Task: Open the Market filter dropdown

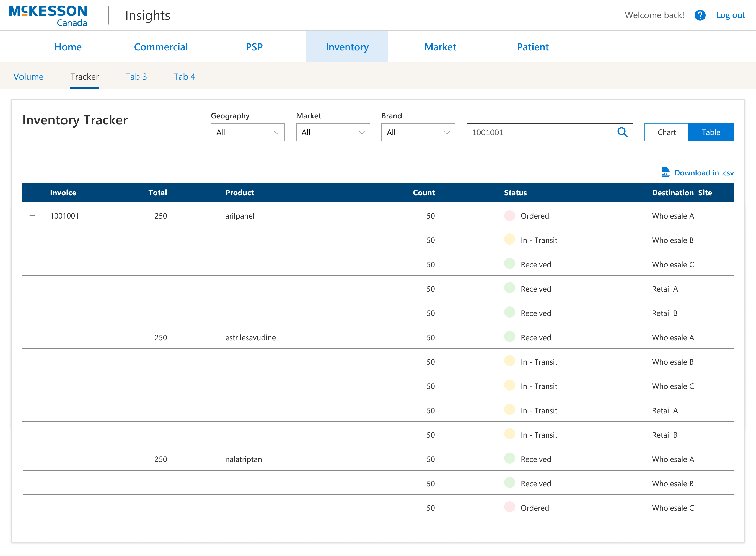Action: [333, 132]
